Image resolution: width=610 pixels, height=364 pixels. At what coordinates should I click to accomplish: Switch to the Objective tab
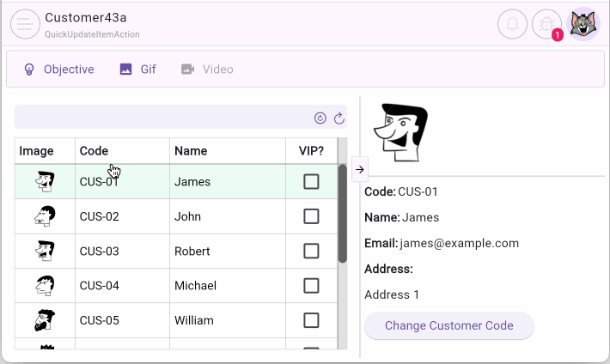pos(58,70)
